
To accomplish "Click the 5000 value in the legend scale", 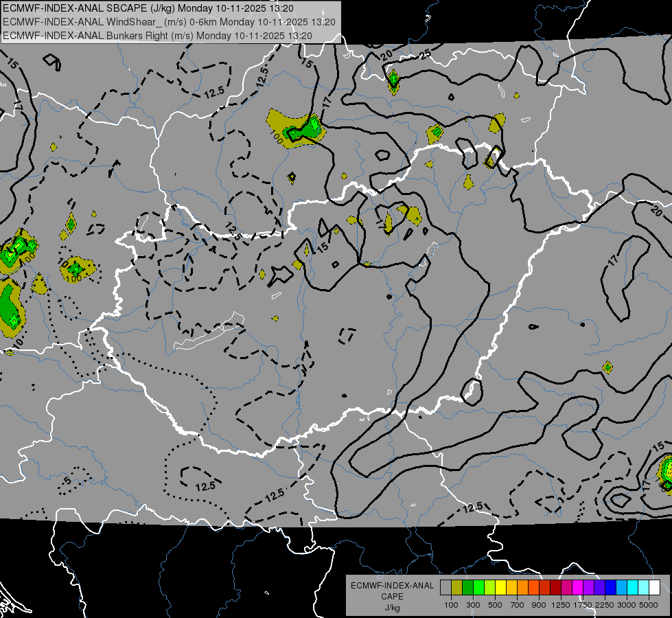I will click(x=649, y=605).
